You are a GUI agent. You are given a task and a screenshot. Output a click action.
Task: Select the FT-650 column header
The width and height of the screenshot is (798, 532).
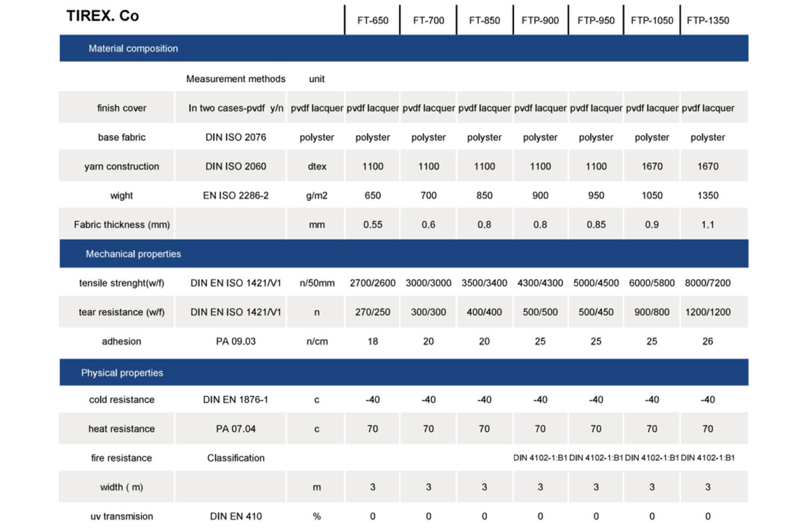pyautogui.click(x=372, y=20)
